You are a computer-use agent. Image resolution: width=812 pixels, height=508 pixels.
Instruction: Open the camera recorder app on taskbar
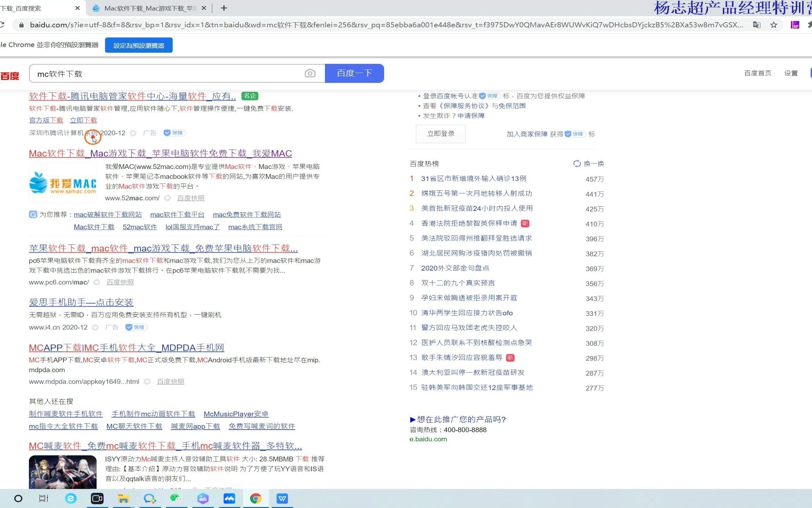coord(97,498)
